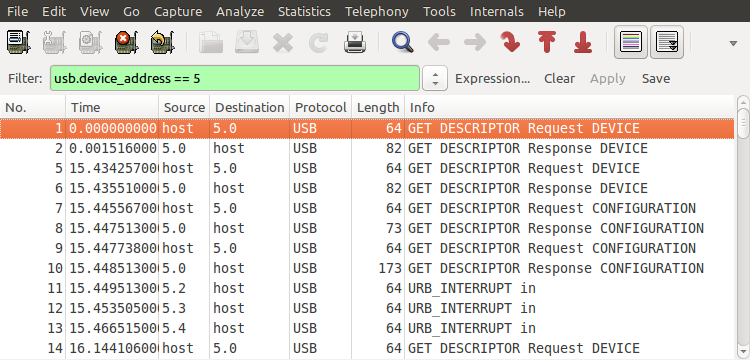Open the Telephony menu
The image size is (750, 360).
[377, 11]
